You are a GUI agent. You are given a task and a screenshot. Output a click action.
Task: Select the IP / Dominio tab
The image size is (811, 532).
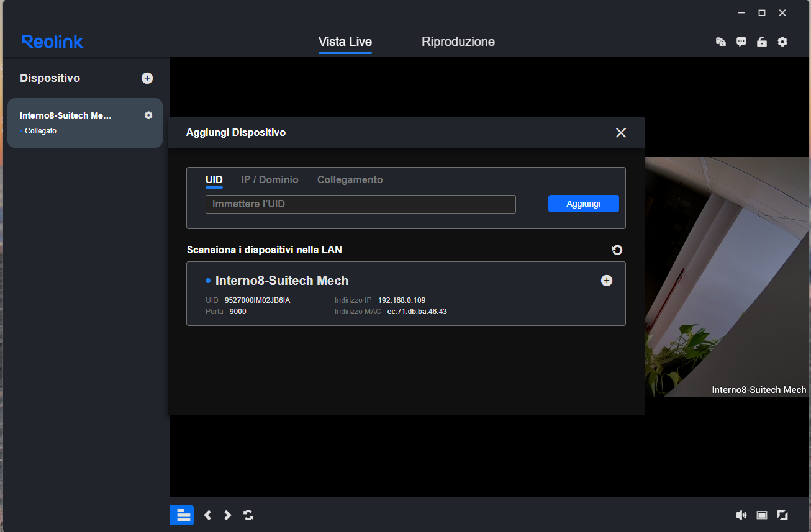[x=270, y=180]
